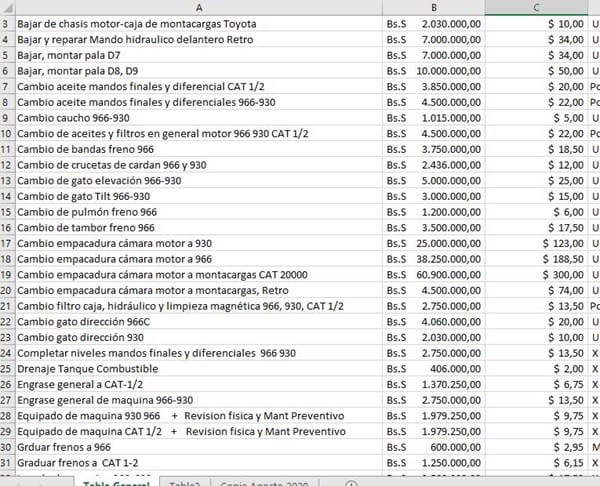Select column A header
The image size is (600, 486).
click(199, 8)
